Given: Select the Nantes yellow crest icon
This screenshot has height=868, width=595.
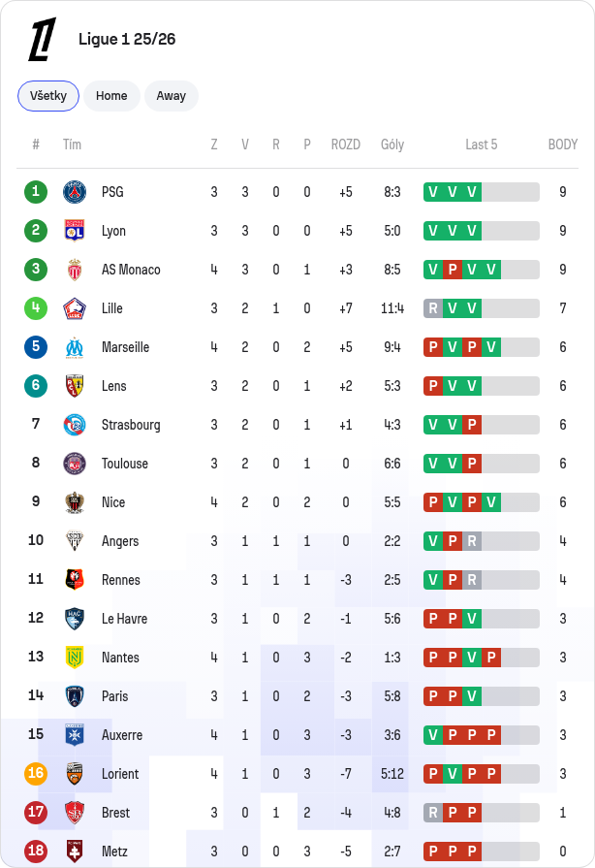Looking at the screenshot, I should pyautogui.click(x=75, y=658).
